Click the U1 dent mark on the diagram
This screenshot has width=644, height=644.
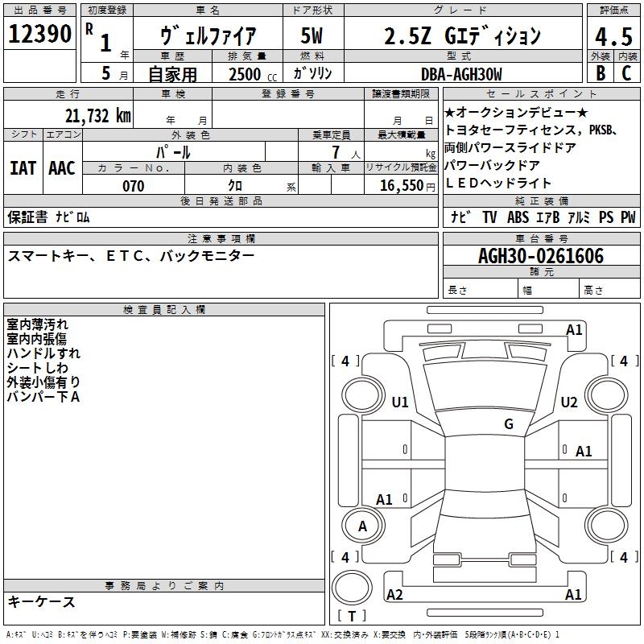click(400, 402)
